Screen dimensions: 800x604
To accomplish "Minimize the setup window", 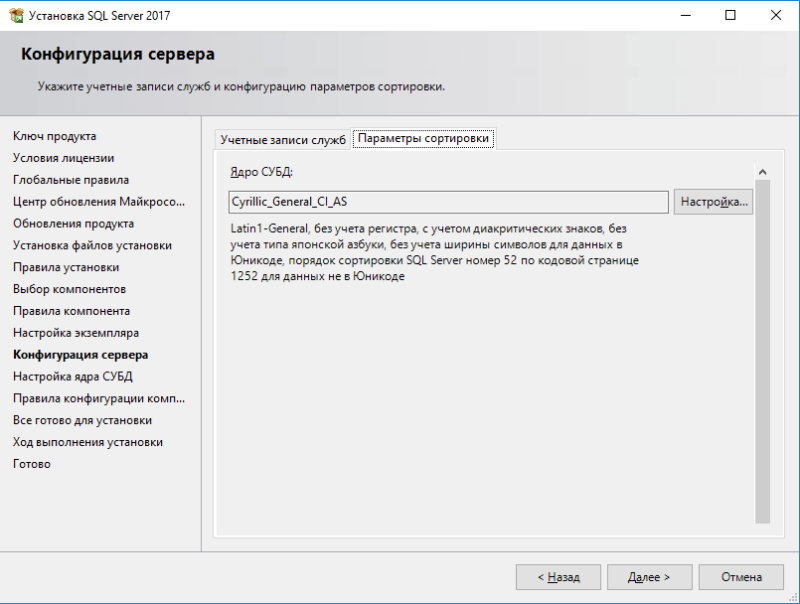I will (685, 16).
